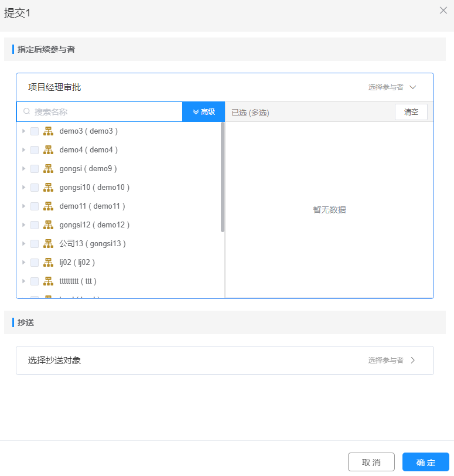Close the 提交1 dialog with the X
454x476 pixels.
pos(443,10)
